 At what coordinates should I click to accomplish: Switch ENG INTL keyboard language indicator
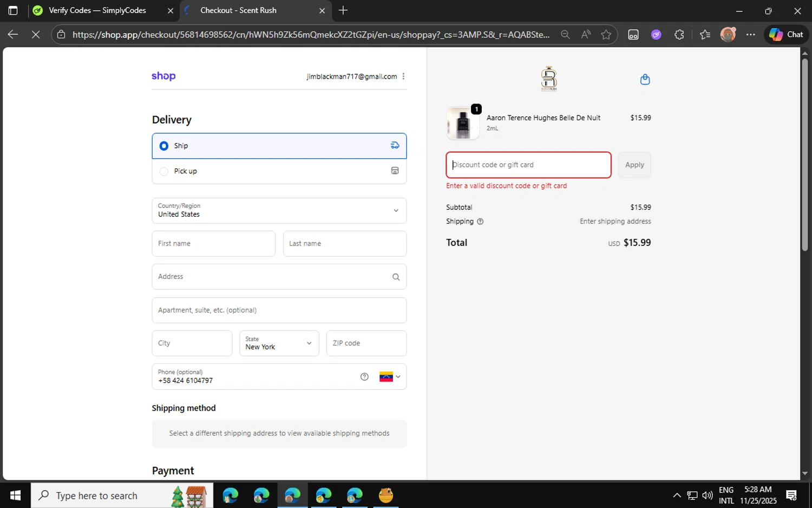(x=726, y=495)
